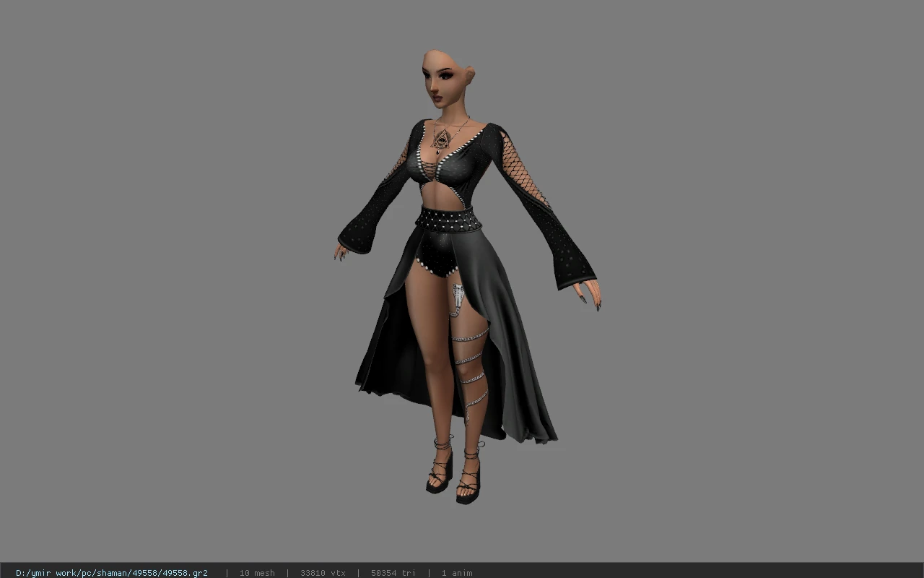Click the '10 mesh' status entry
The width and height of the screenshot is (924, 578).
pos(257,573)
